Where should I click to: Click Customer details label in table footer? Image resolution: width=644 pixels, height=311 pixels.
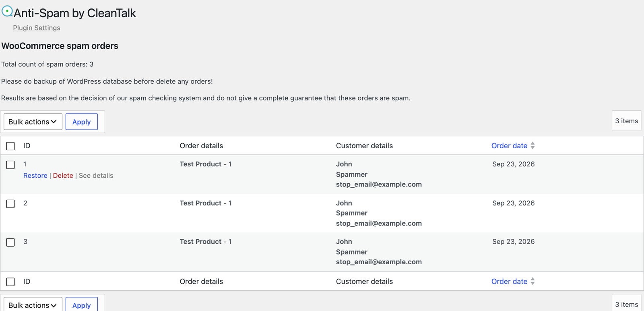364,282
